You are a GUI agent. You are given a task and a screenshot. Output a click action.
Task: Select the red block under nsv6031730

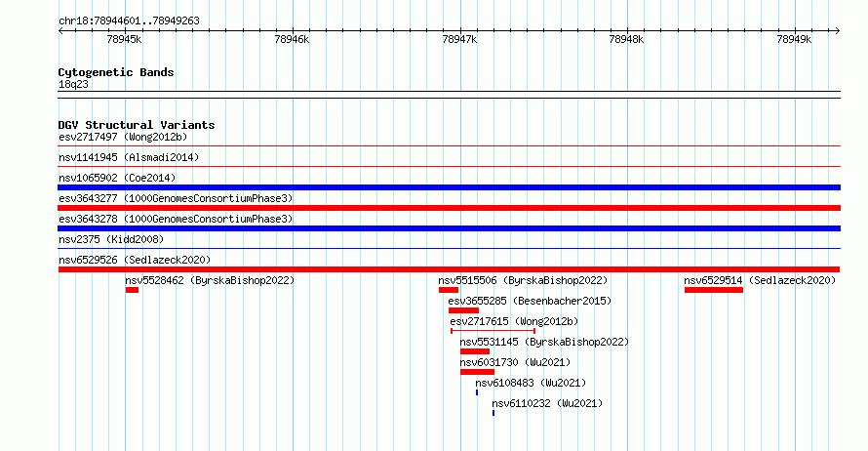click(477, 372)
